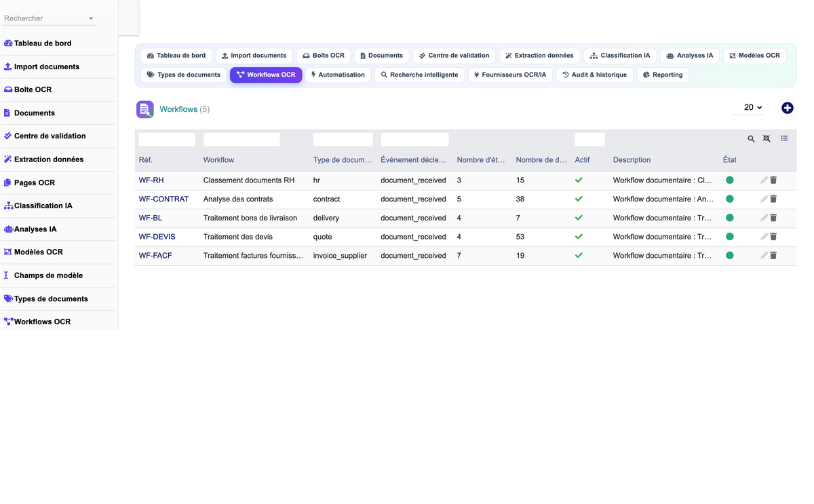Click the clear filters crossed magnifier icon
Screen dimensions: 814x504
coord(767,138)
